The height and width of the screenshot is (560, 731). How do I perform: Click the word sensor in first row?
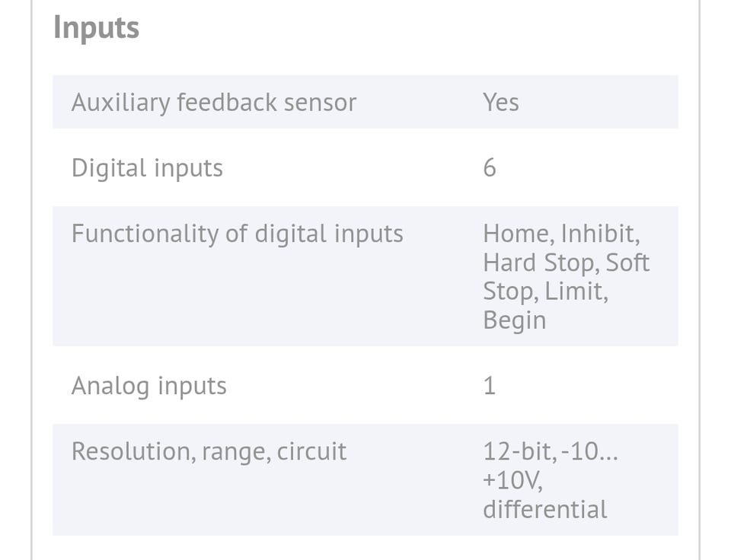(x=321, y=103)
